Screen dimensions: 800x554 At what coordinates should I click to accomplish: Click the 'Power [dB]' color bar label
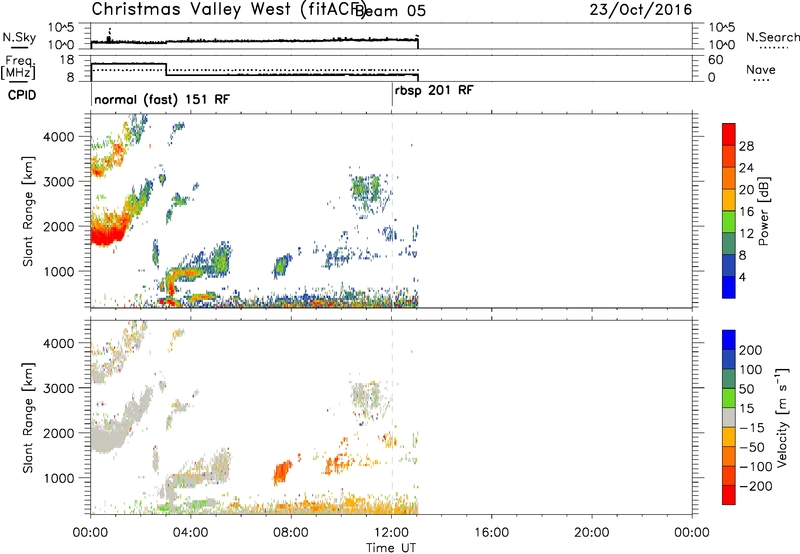click(764, 211)
